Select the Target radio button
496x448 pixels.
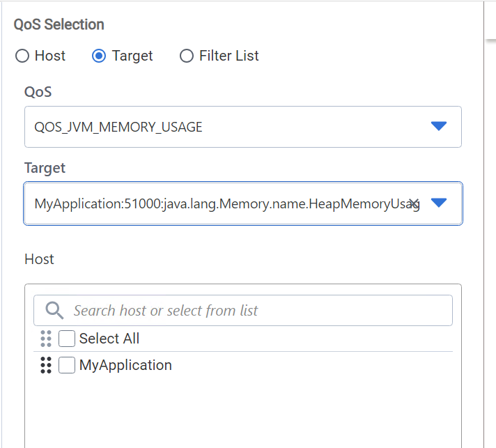click(100, 56)
